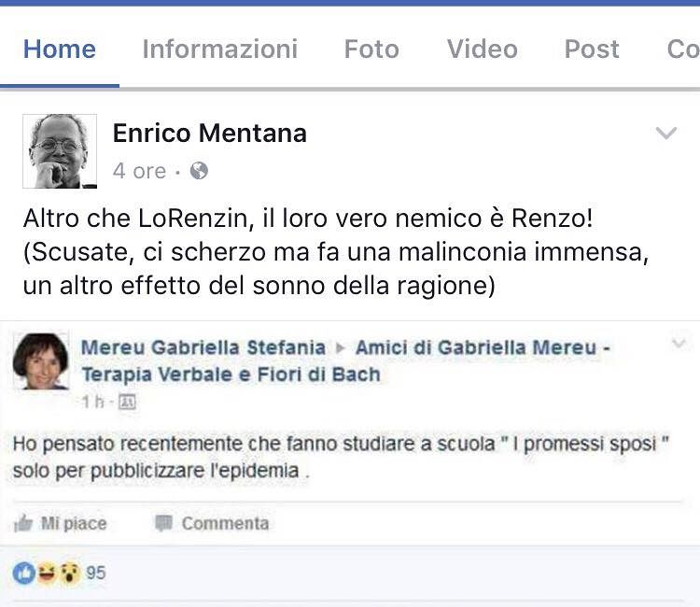Switch to the Home tab

click(60, 49)
